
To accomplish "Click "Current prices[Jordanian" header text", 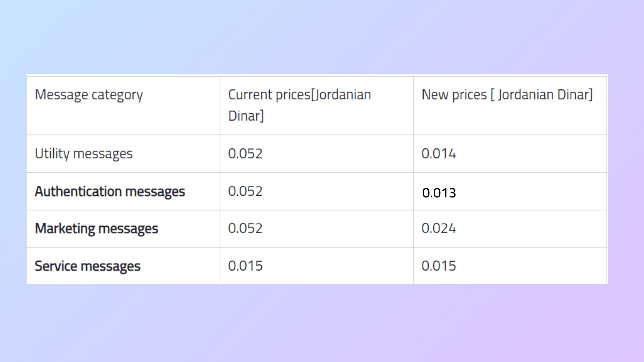I will point(299,95).
